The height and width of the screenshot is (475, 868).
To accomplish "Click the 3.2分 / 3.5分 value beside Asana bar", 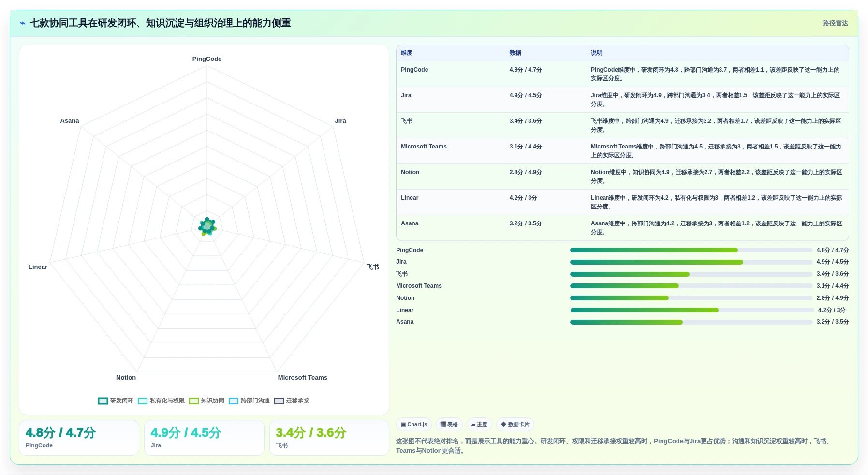I will 833,322.
